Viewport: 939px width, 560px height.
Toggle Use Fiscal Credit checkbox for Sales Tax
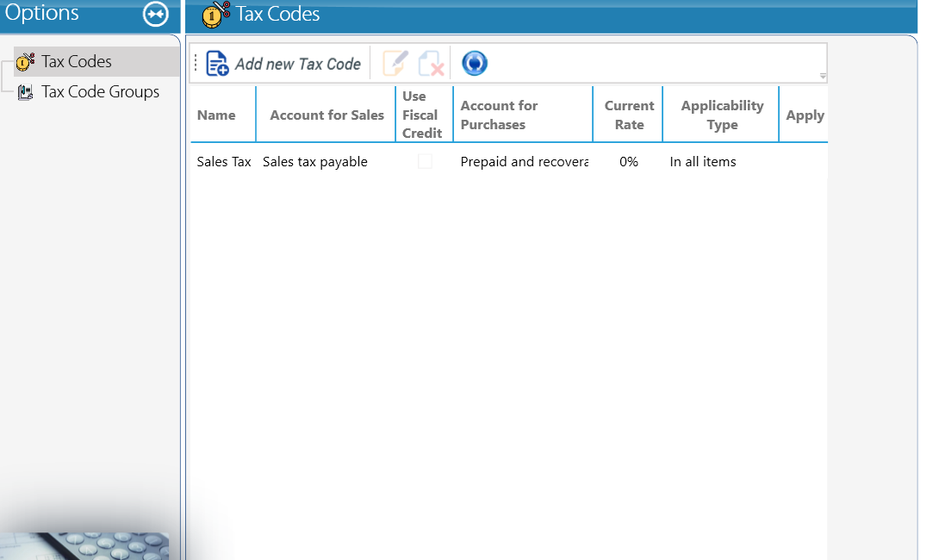coord(425,161)
